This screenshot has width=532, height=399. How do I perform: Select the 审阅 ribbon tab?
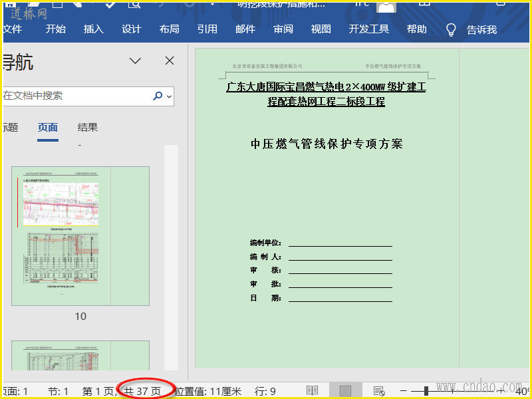click(x=283, y=29)
